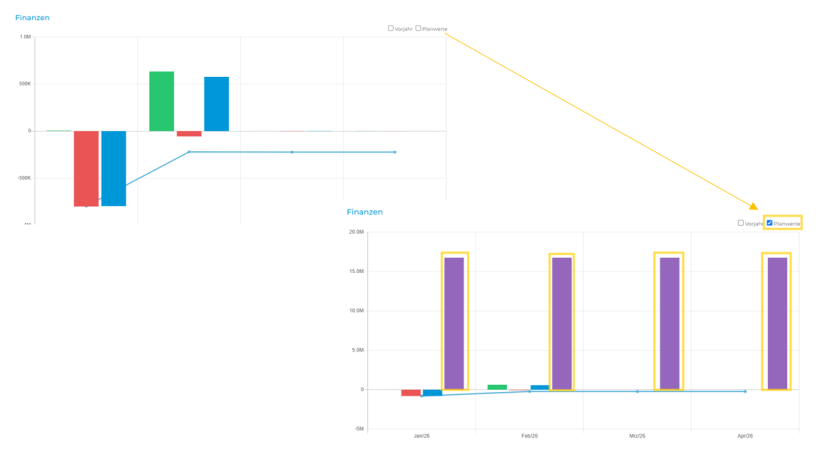The height and width of the screenshot is (474, 820).
Task: Enable Vorjahr checkbox in upper chart
Action: click(391, 28)
